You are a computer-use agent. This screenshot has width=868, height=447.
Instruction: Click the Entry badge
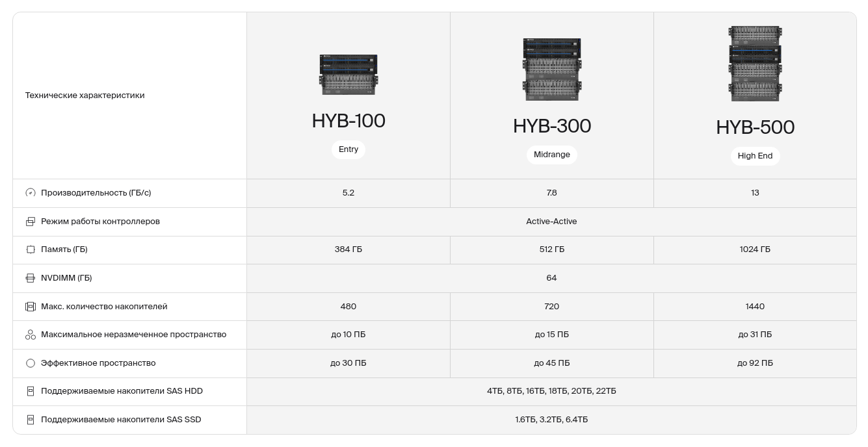(349, 149)
